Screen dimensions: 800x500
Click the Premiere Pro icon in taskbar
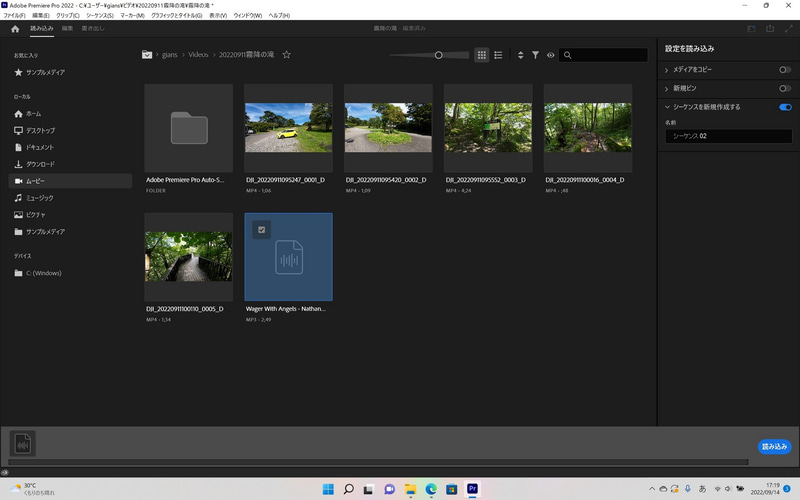[473, 489]
